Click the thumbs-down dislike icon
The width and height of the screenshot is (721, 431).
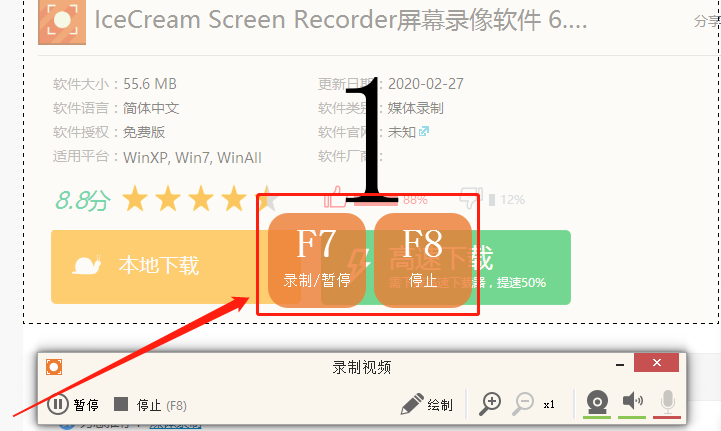coord(471,198)
